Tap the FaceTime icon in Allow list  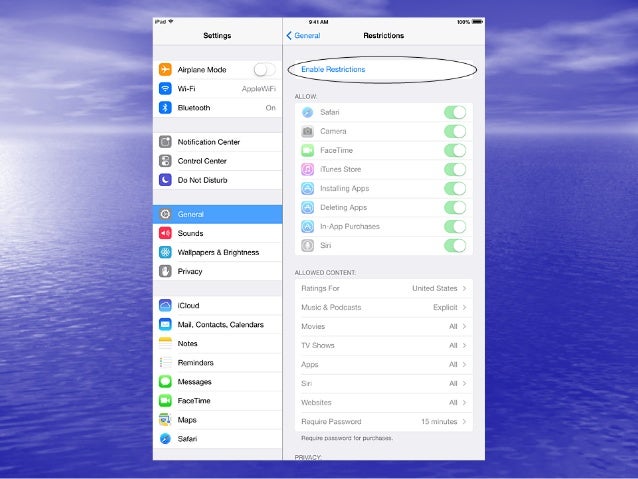[308, 151]
